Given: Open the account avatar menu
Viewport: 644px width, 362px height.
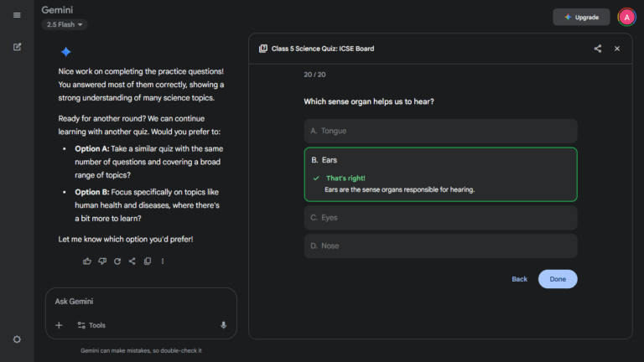Looking at the screenshot, I should 626,17.
